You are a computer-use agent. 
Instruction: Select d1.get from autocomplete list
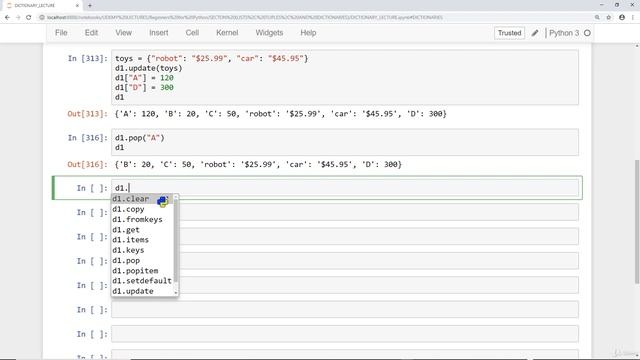click(x=142, y=230)
